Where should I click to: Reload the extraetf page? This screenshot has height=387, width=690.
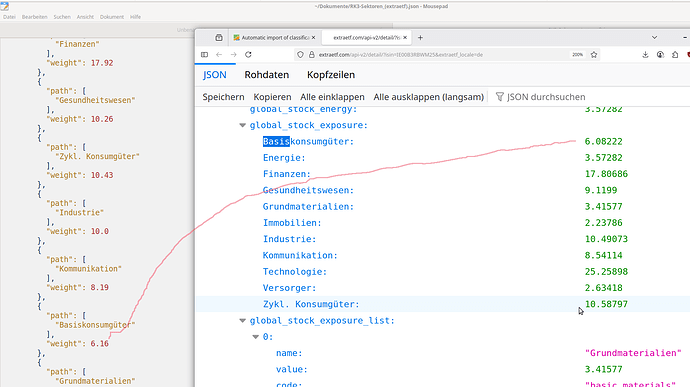248,55
